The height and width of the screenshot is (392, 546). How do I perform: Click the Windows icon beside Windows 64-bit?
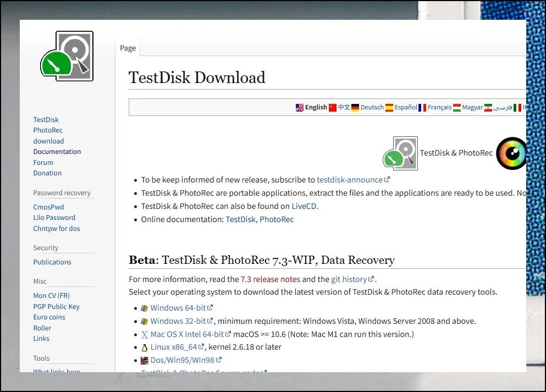145,308
